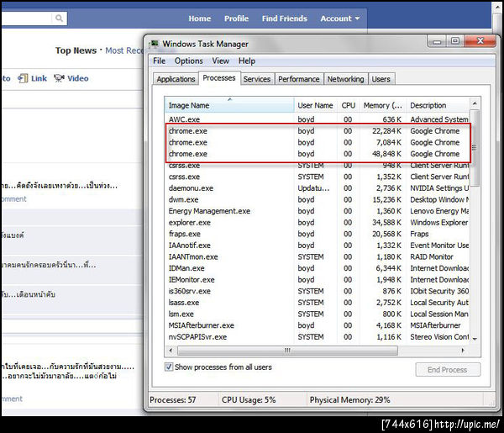504x433 pixels.
Task: Select the is360srv.exe process
Action: point(317,291)
